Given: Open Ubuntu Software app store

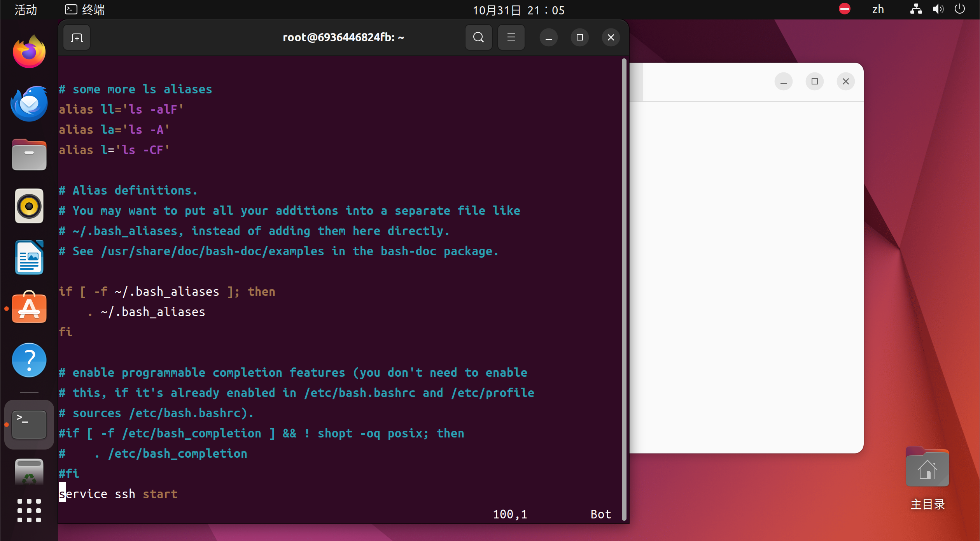Looking at the screenshot, I should (x=29, y=308).
